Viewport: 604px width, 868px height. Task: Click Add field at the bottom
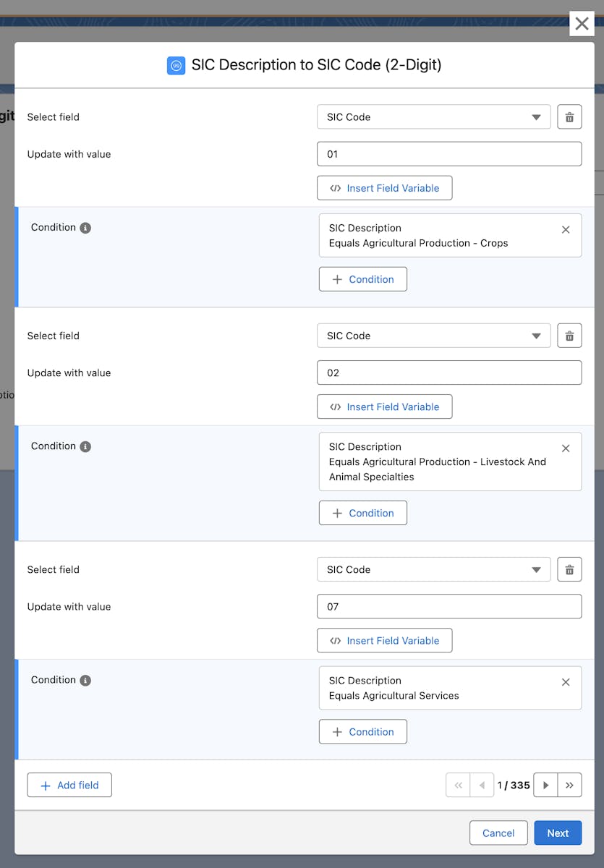coord(69,785)
